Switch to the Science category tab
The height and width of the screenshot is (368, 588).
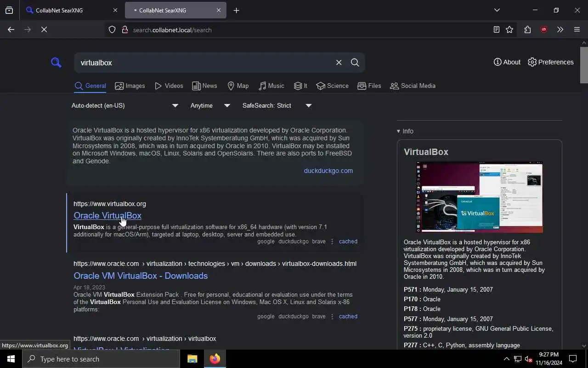coord(333,86)
